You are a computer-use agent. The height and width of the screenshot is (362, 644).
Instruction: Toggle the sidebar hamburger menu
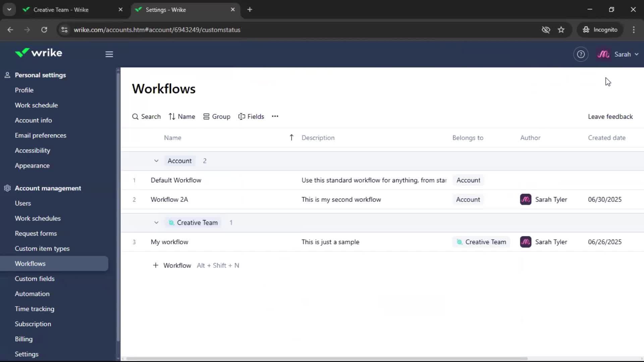pyautogui.click(x=109, y=54)
